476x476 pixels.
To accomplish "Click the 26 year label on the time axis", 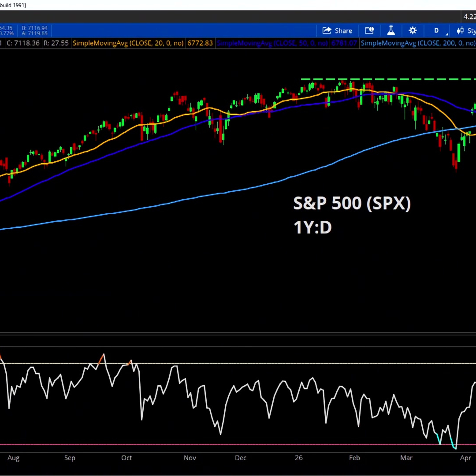I will pyautogui.click(x=299, y=458).
